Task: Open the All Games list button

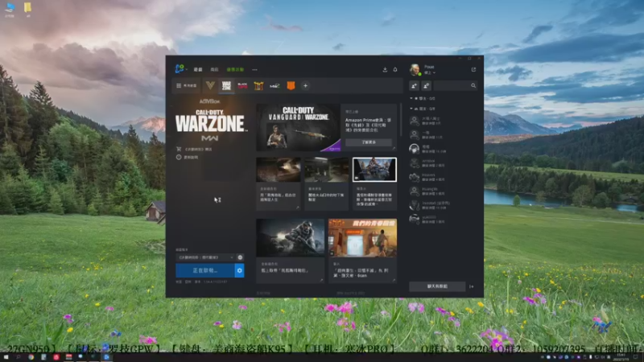Action: coord(187,86)
